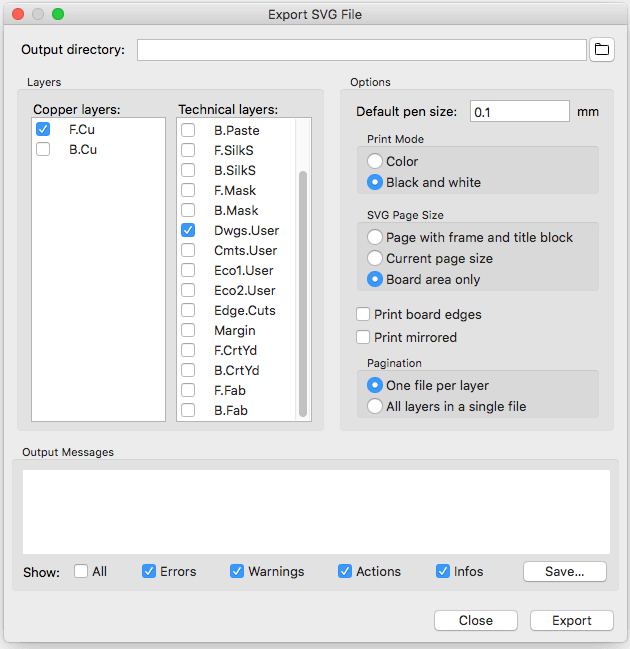
Task: Check the F.SilkS technical layer
Action: coord(188,150)
